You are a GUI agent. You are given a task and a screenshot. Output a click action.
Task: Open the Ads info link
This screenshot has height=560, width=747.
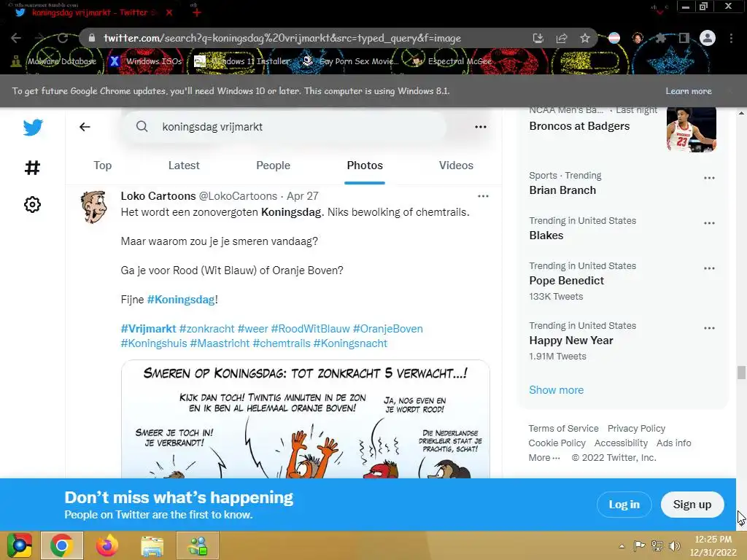click(673, 443)
